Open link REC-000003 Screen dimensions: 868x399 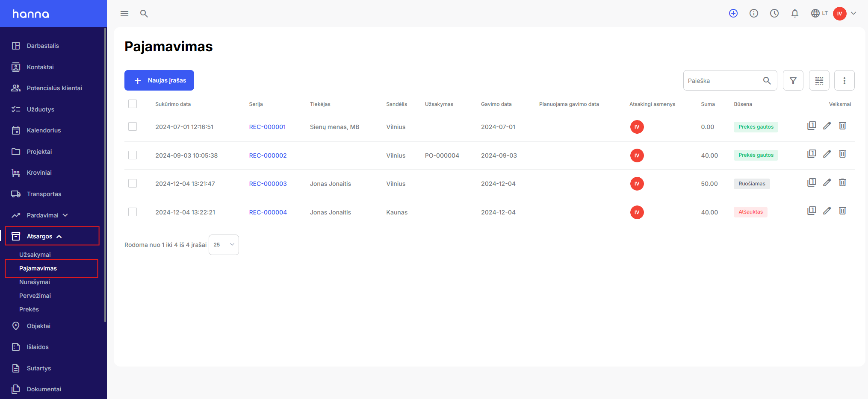[x=268, y=184]
